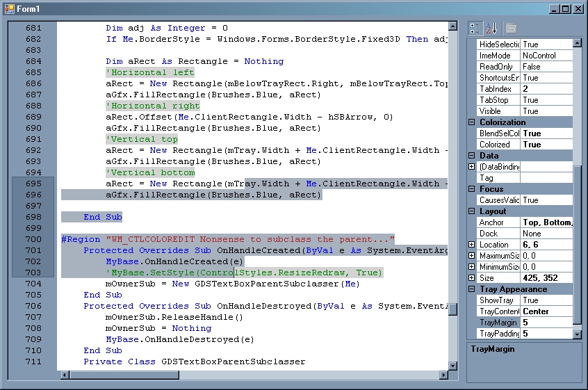Click the empty Tag property field
This screenshot has width=588, height=390.
546,178
